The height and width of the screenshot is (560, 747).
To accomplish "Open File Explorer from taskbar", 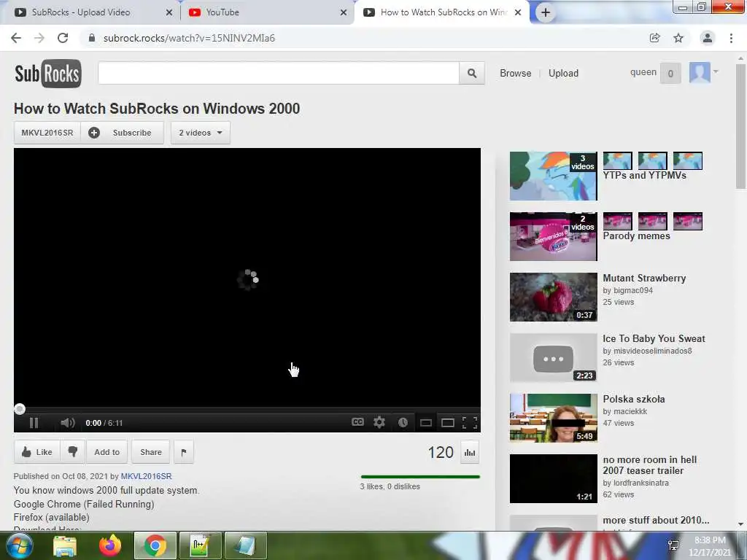I will [x=65, y=545].
